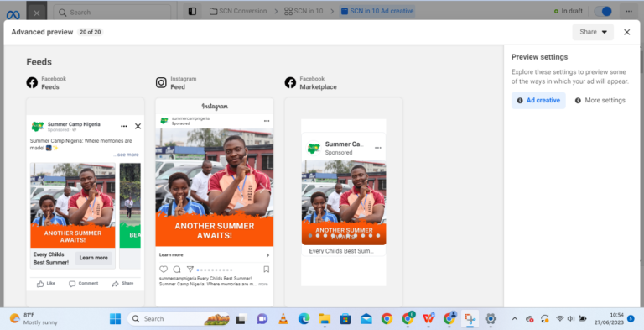Open three-dot menu on Instagram ad
644x330 pixels.
pyautogui.click(x=267, y=121)
